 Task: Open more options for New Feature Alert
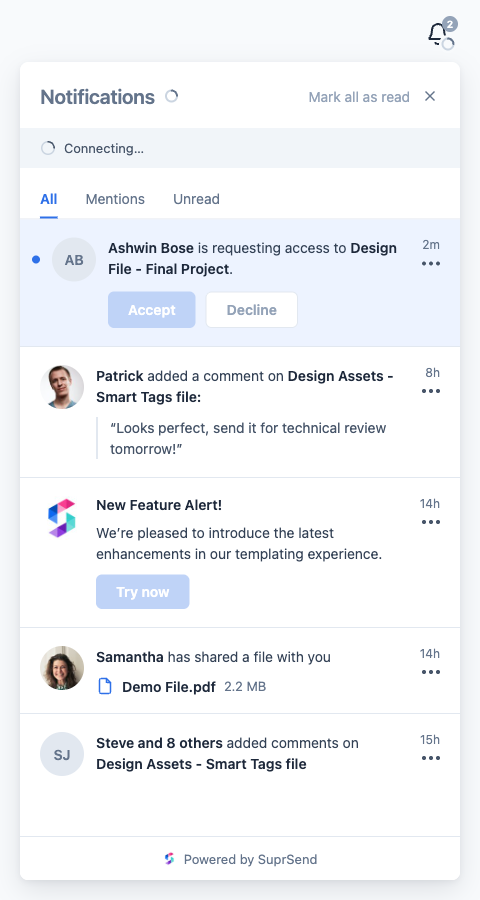pyautogui.click(x=431, y=522)
